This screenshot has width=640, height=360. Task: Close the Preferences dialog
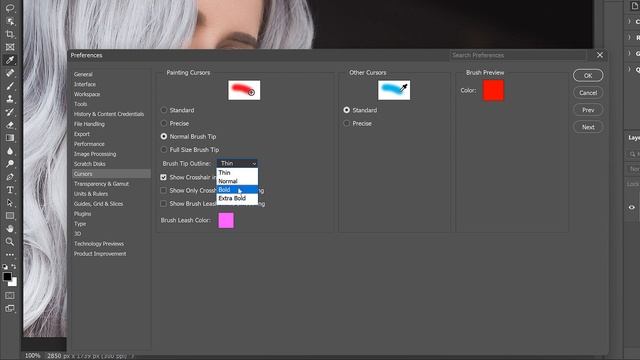600,55
